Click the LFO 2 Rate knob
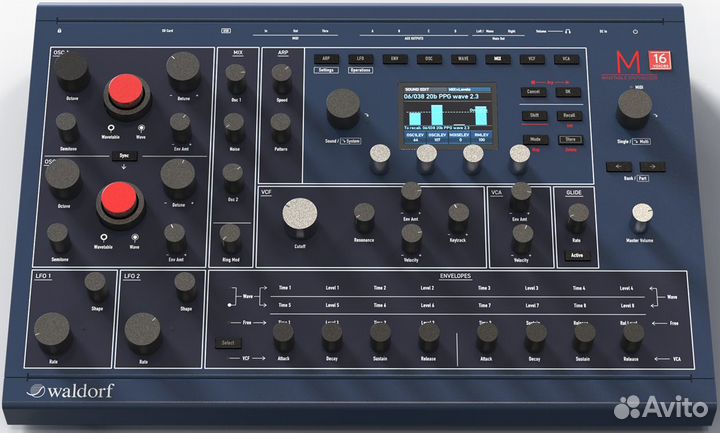 click(x=142, y=333)
